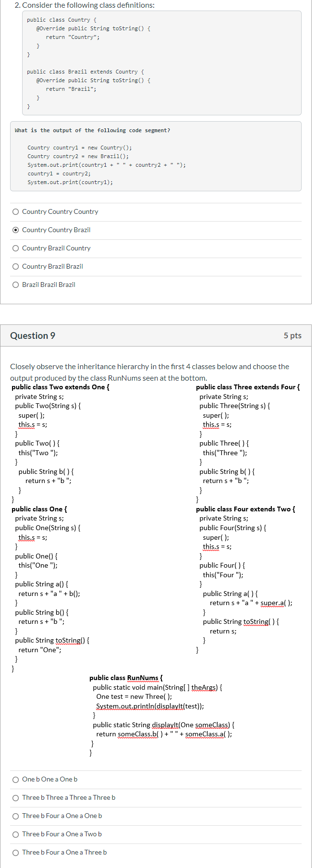Select answer "One b One a One b"
Screen dimensions: 317x868
[x=49, y=779]
